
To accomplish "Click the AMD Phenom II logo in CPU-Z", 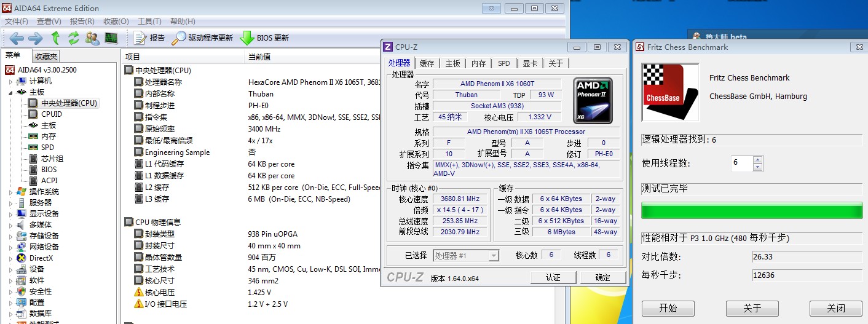I will [593, 100].
